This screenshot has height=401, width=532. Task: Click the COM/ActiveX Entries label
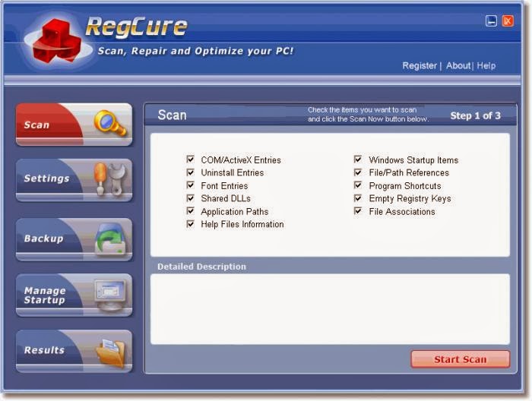tap(241, 160)
